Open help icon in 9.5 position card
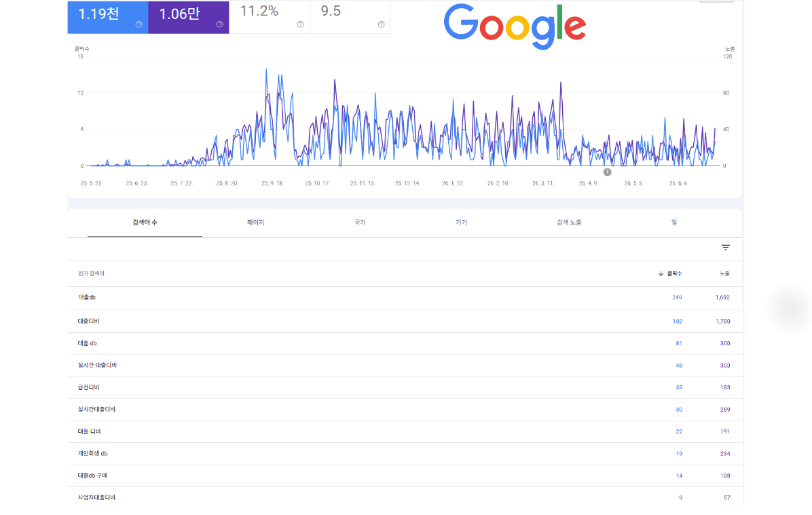812x515 pixels. pos(381,24)
